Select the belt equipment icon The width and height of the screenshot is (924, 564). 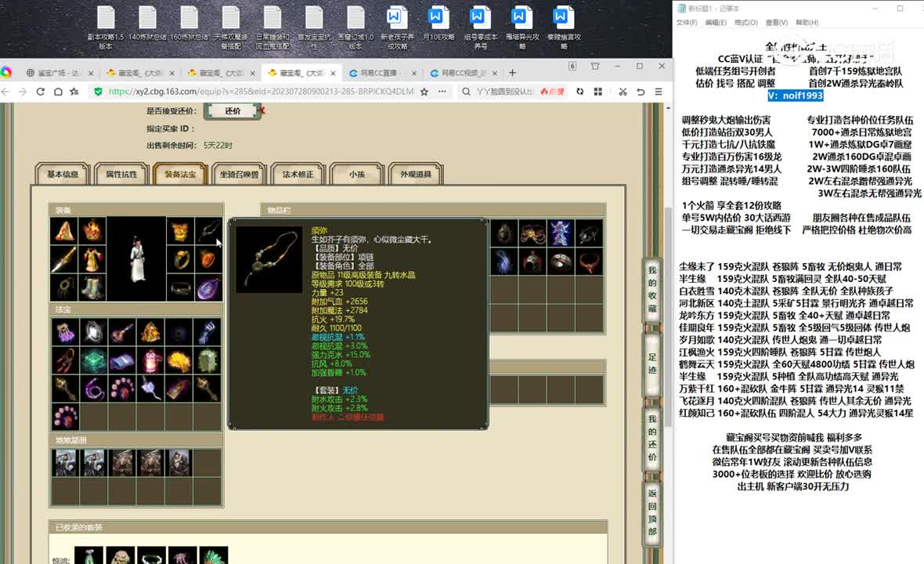pyautogui.click(x=180, y=287)
